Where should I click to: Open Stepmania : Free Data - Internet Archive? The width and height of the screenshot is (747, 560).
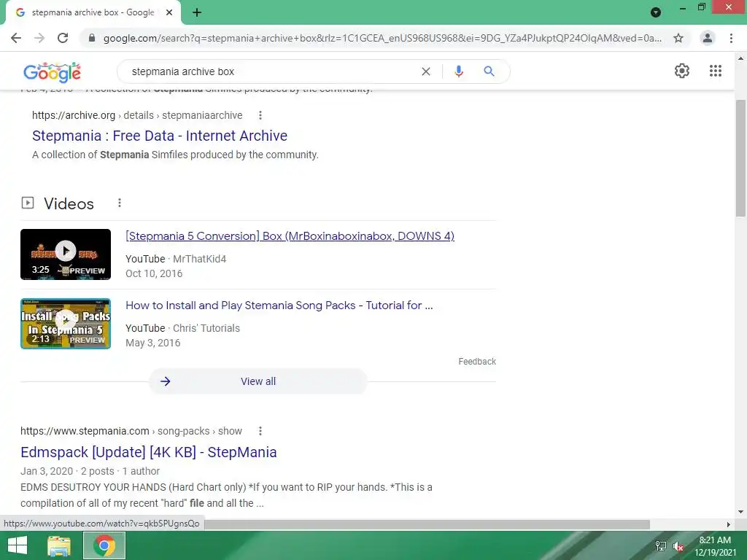click(x=160, y=136)
